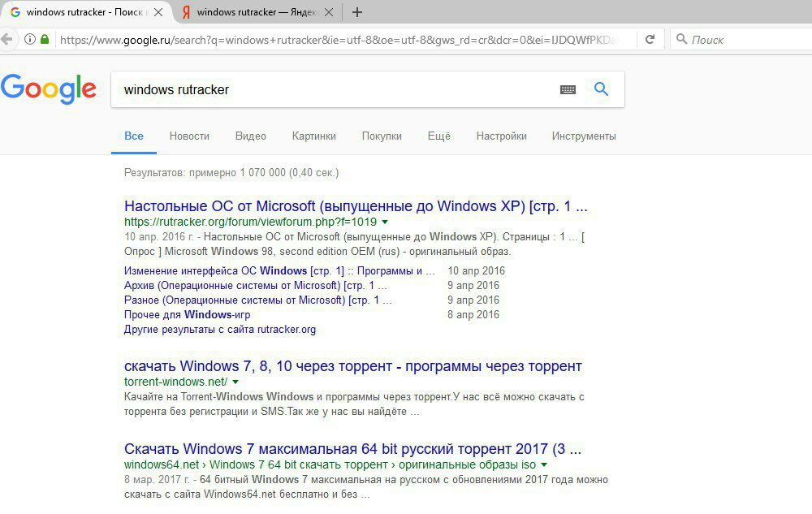Close the Google 'windows rutracker' tab

[158, 12]
